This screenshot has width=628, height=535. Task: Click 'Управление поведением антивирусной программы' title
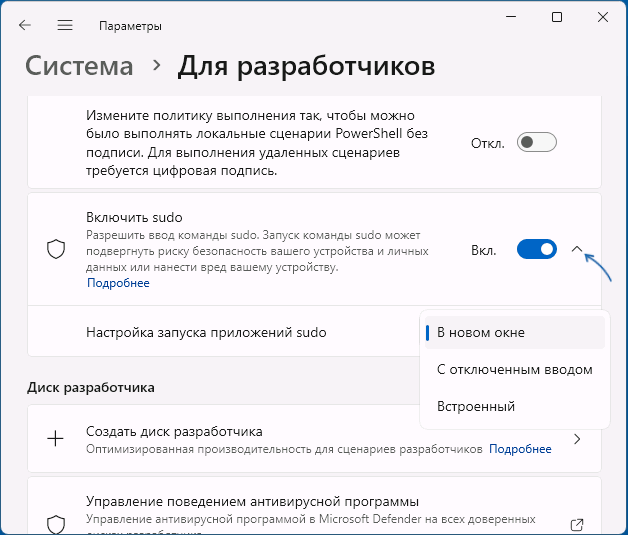(252, 501)
